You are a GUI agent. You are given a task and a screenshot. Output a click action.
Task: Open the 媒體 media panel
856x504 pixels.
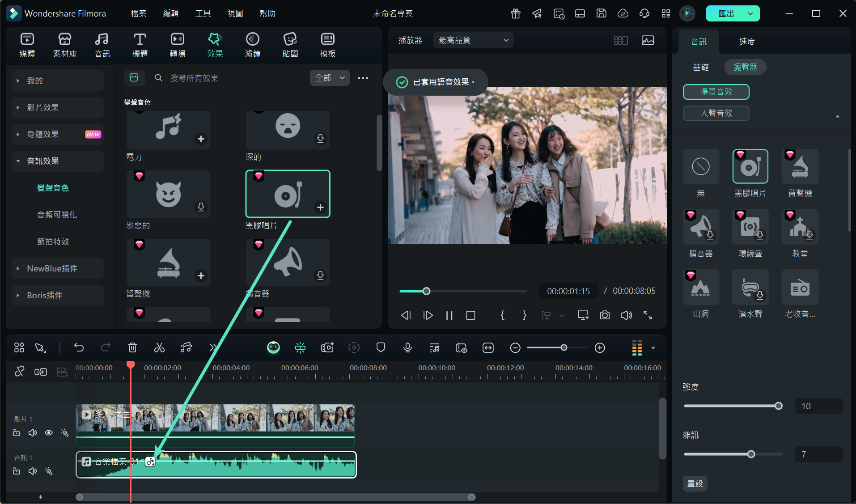coord(27,45)
